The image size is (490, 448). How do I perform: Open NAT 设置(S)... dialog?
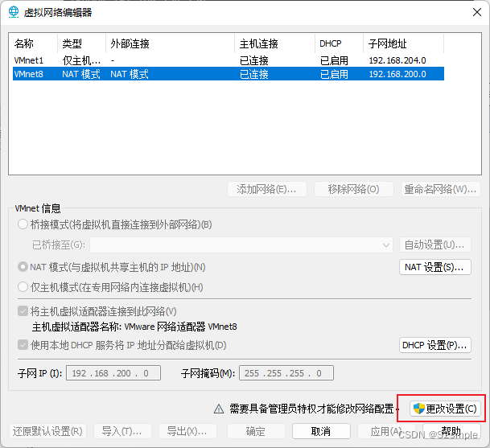click(x=434, y=267)
